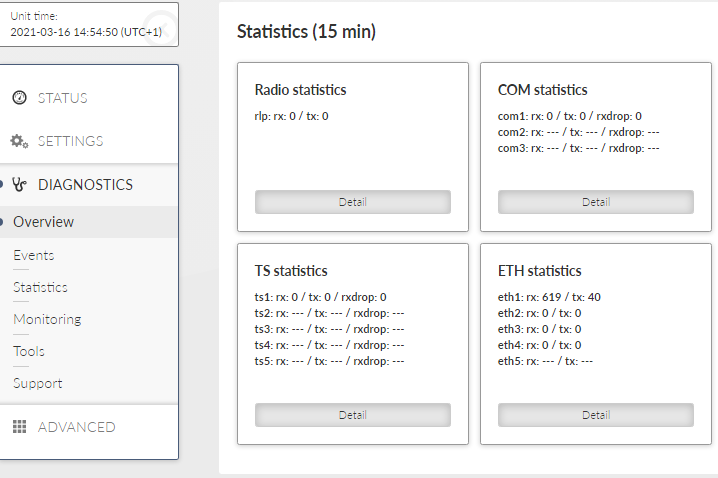Open the SETTINGS menu section
718x478 pixels.
tap(89, 141)
